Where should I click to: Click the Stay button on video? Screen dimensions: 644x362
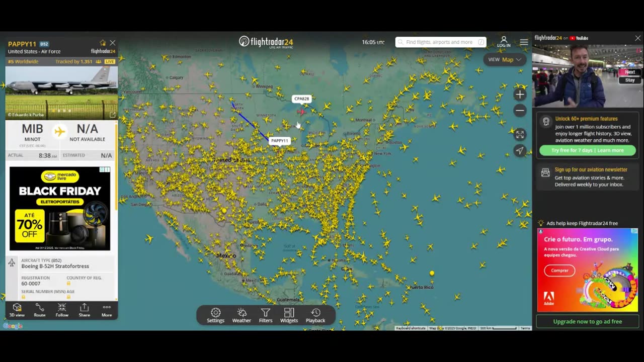coord(630,80)
